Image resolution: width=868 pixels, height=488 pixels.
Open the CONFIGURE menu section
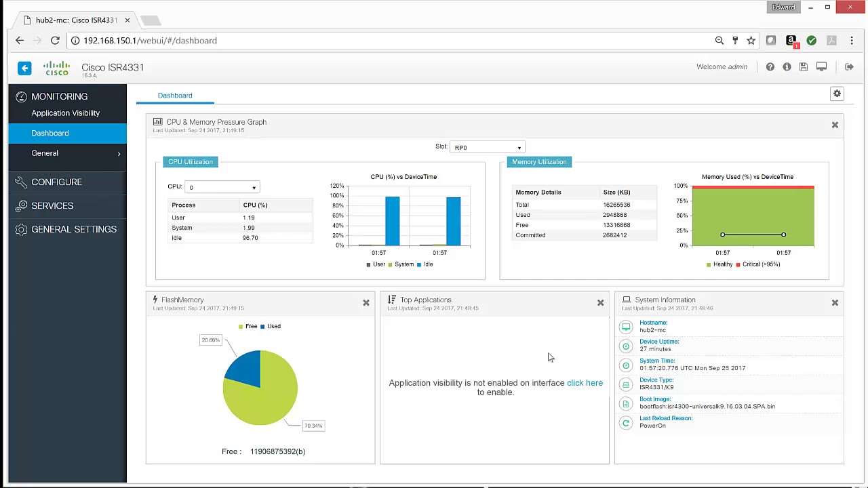[x=56, y=182]
